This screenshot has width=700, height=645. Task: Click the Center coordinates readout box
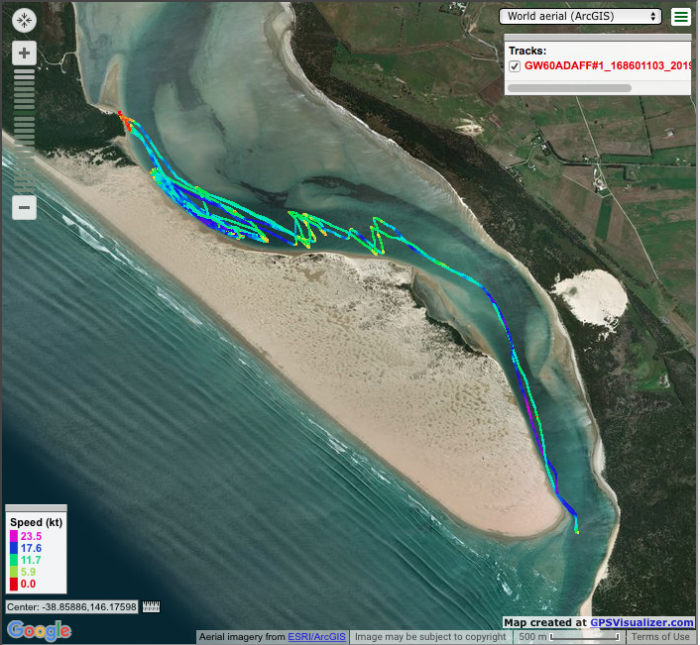[72, 607]
